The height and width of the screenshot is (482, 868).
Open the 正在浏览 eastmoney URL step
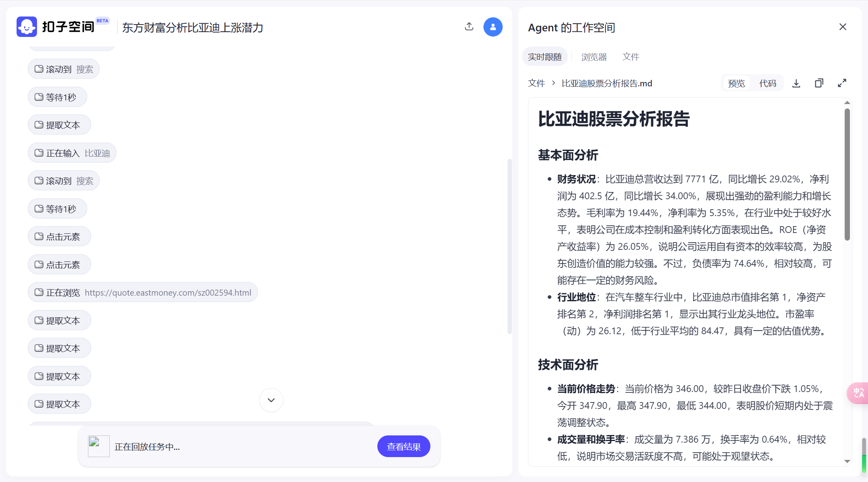tap(143, 292)
